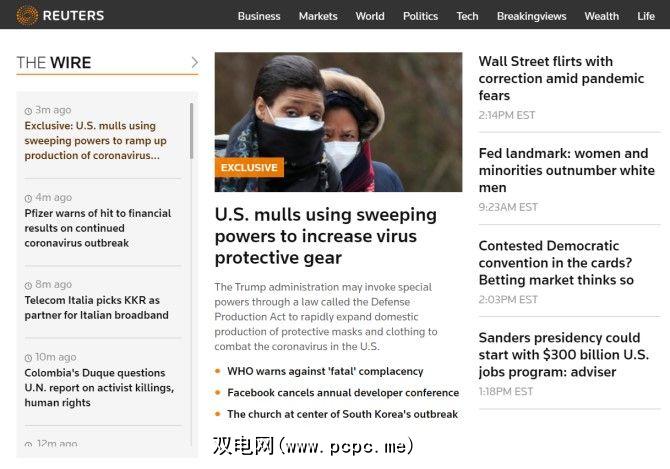Screen dimensions: 670x469
Task: Go to the World section
Action: [370, 16]
